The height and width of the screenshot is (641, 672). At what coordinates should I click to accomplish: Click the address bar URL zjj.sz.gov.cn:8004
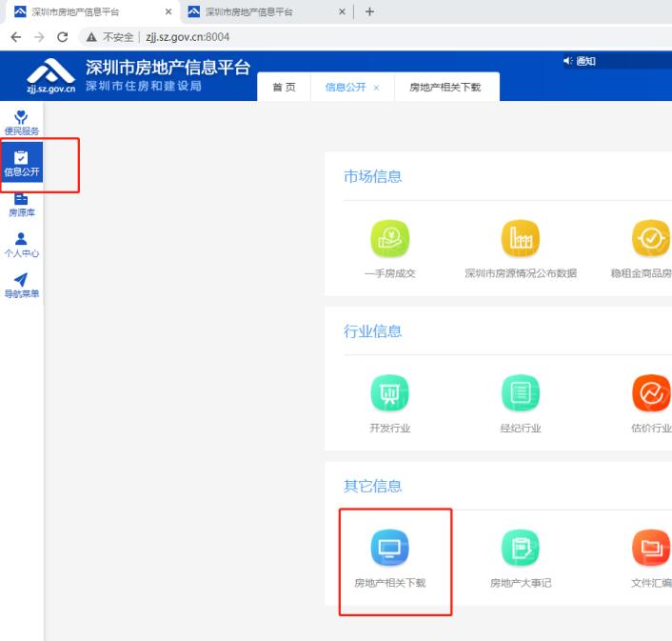[x=188, y=37]
